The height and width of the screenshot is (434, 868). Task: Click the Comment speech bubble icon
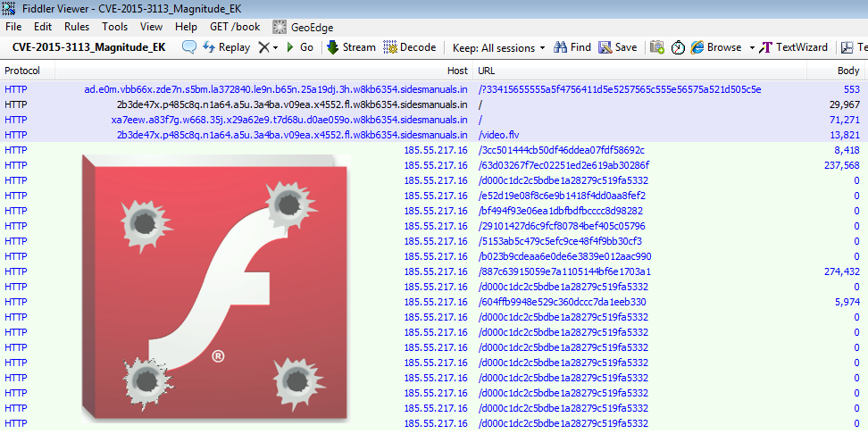point(189,47)
